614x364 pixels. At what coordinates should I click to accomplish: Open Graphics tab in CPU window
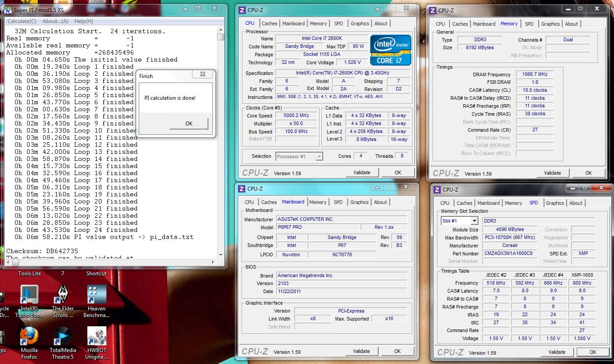tap(360, 23)
